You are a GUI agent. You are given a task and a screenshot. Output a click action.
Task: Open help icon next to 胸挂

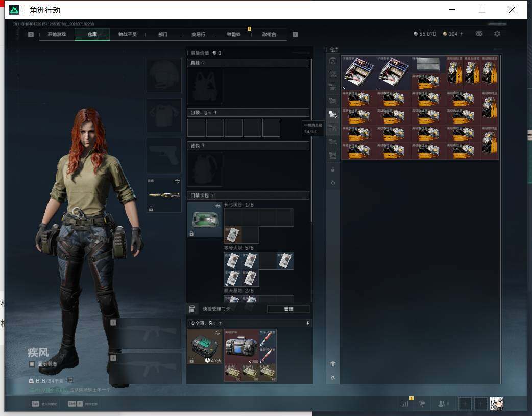pos(203,63)
